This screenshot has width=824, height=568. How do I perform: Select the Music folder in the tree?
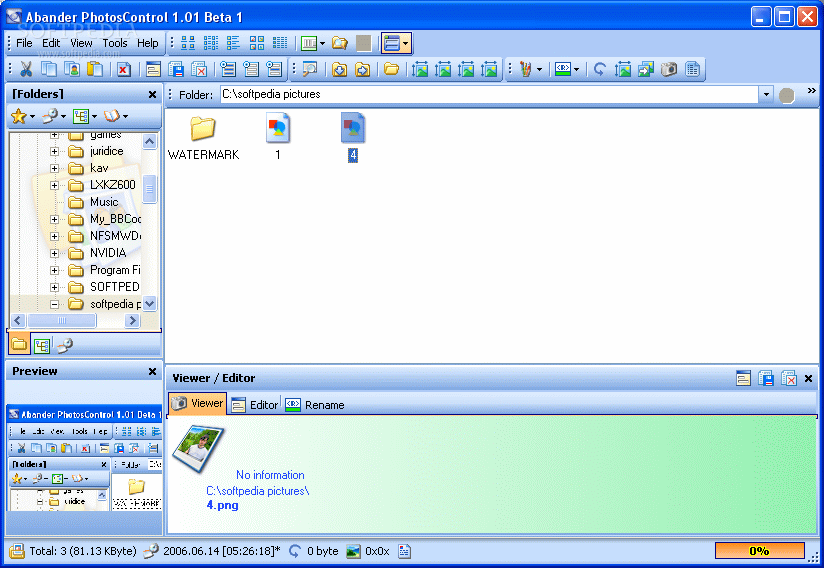(x=104, y=202)
